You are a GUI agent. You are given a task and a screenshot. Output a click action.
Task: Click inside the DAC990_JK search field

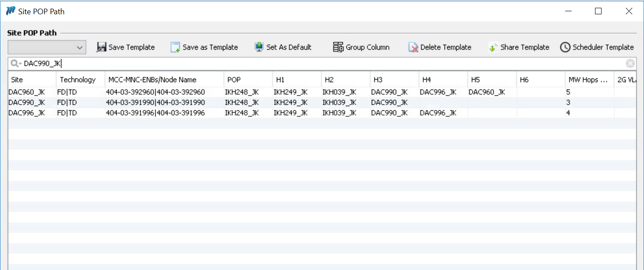[303, 64]
